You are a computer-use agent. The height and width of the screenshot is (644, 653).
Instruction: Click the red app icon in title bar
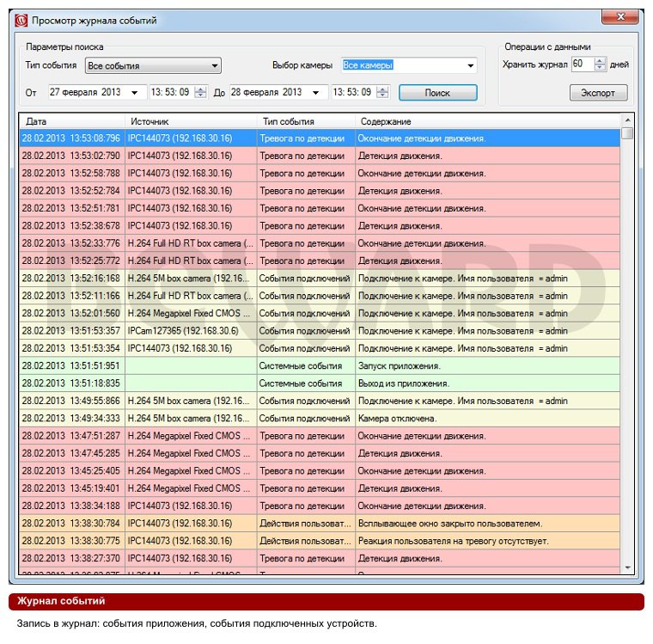click(x=21, y=21)
